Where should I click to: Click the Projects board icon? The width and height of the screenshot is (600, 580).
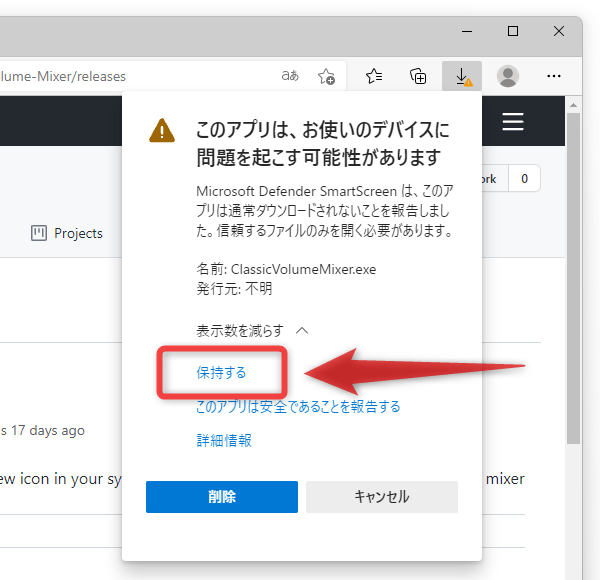[x=39, y=233]
